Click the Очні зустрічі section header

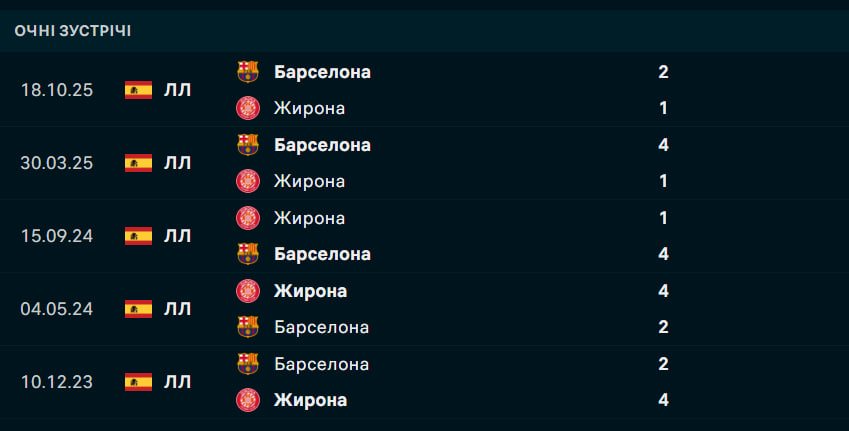coord(73,31)
